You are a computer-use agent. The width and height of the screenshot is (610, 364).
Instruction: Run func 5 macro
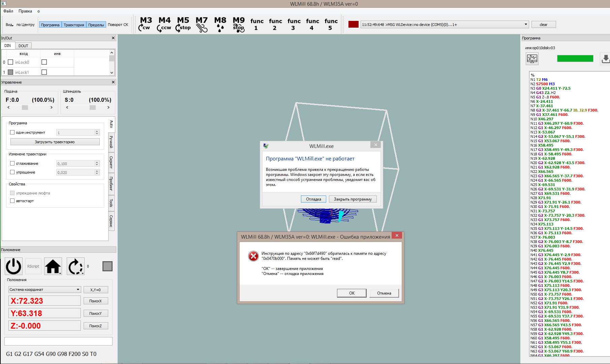331,24
